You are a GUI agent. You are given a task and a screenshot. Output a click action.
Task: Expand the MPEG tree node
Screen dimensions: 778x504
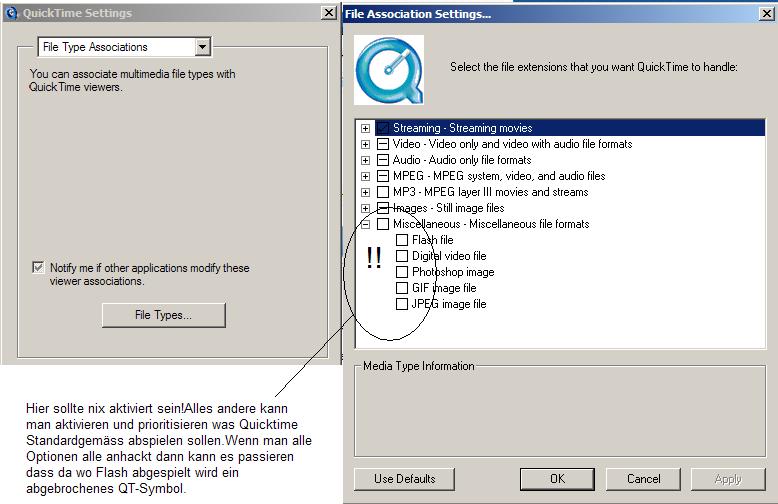coord(366,176)
